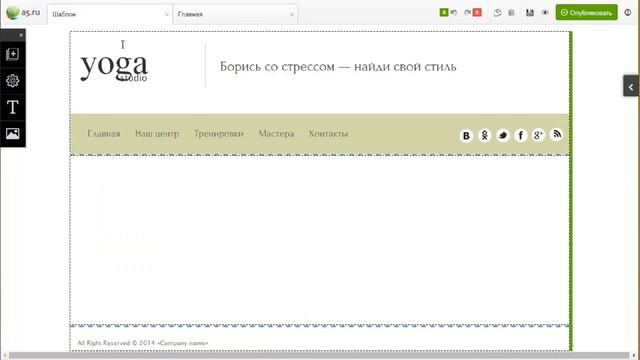This screenshot has width=640, height=360.
Task: Toggle preview with the eye icon
Action: (x=545, y=13)
